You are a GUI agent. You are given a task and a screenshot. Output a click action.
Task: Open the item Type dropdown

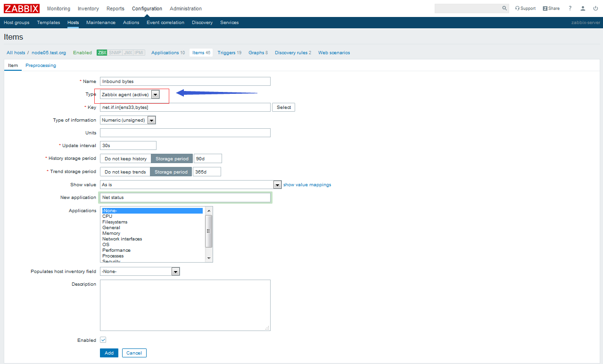155,94
